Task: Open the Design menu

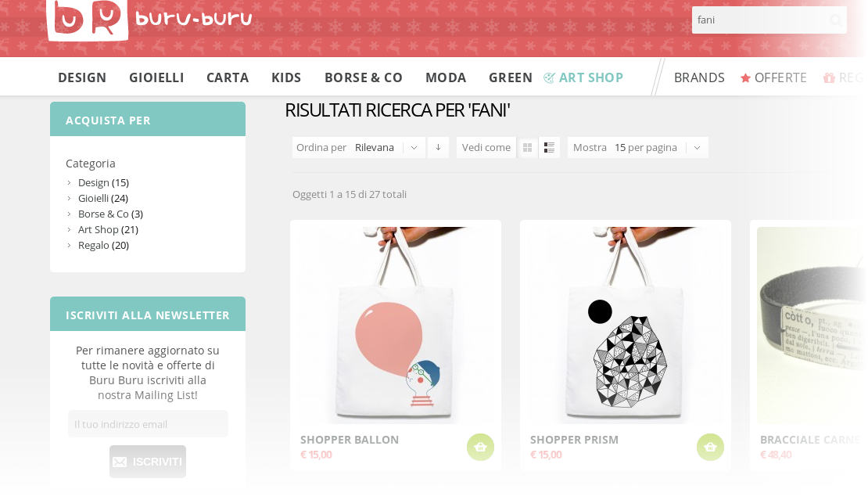Action: coord(82,77)
